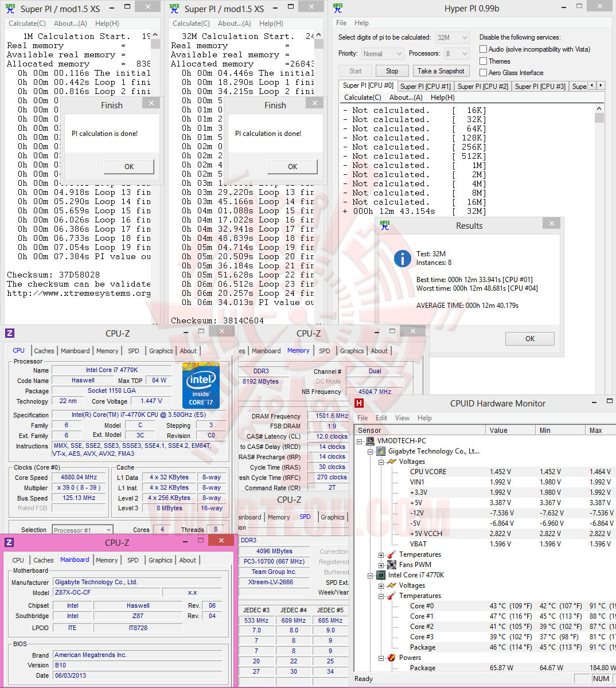Open the Selection Processor #1 dropdown in CPU-Z
Image resolution: width=616 pixels, height=688 pixels.
pos(83,530)
